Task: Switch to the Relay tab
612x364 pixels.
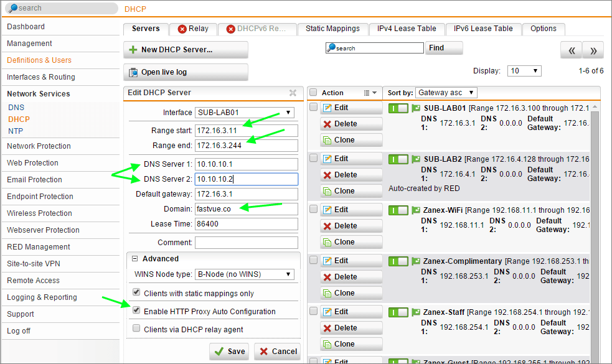Action: pos(193,29)
